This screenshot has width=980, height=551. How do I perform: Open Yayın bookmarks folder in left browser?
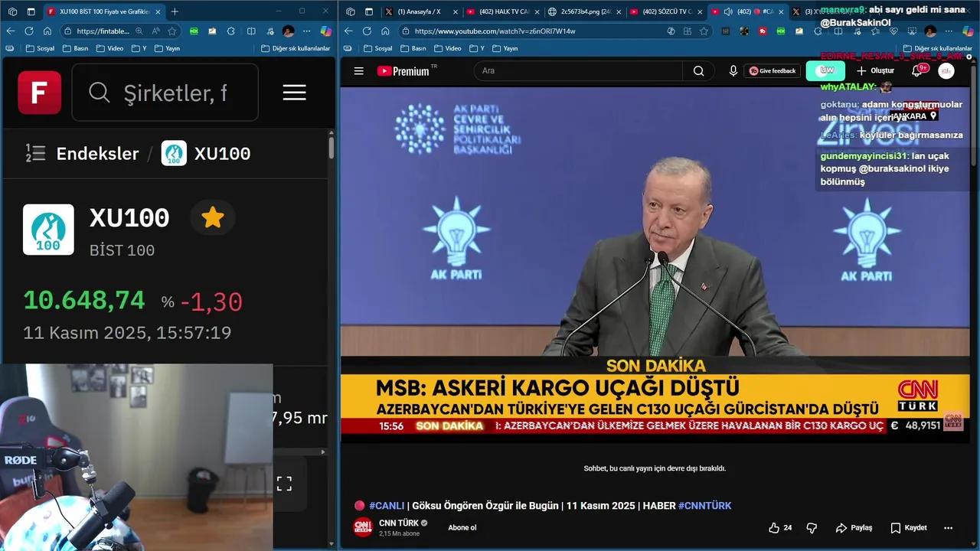click(x=168, y=48)
